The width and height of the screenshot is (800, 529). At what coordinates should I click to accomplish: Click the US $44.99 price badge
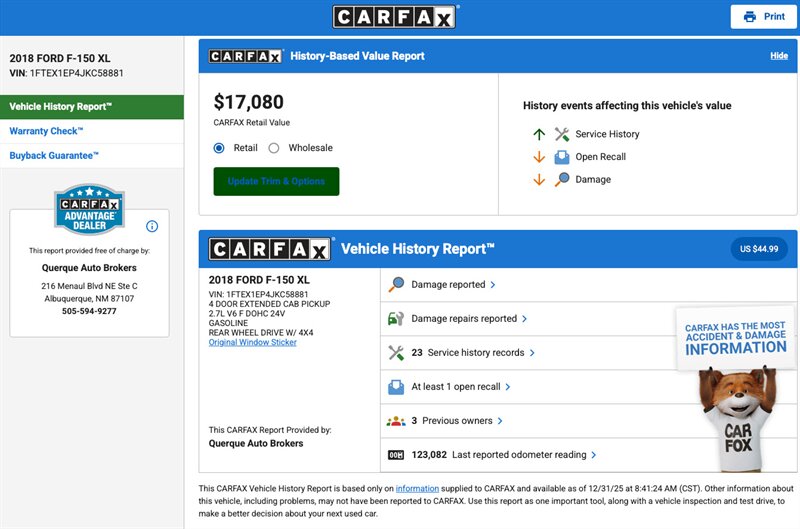pyautogui.click(x=759, y=249)
